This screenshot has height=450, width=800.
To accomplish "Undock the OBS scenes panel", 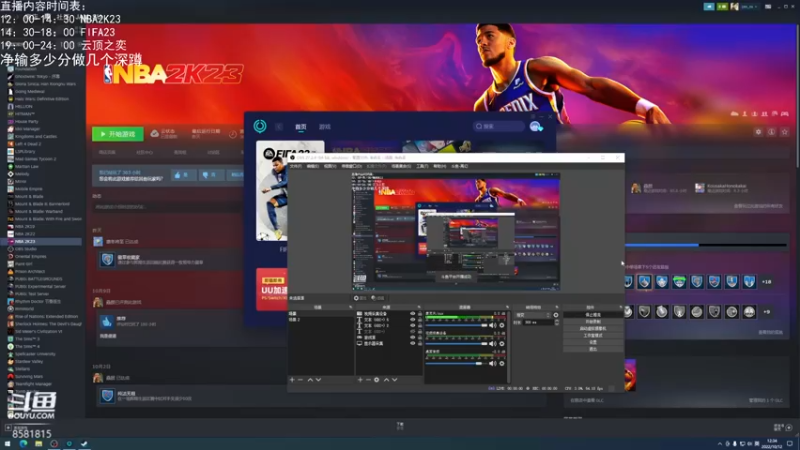I will coord(351,307).
